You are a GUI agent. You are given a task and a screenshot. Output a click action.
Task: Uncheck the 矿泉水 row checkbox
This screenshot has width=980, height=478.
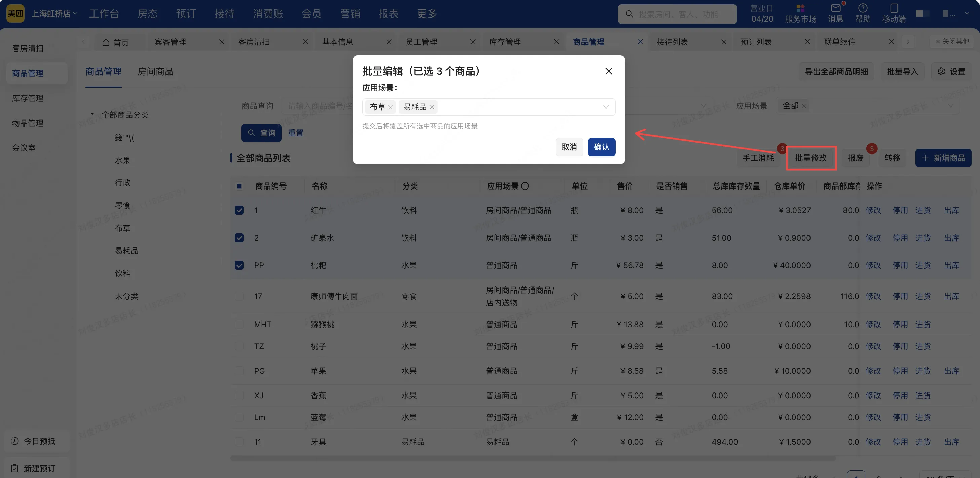(x=239, y=238)
